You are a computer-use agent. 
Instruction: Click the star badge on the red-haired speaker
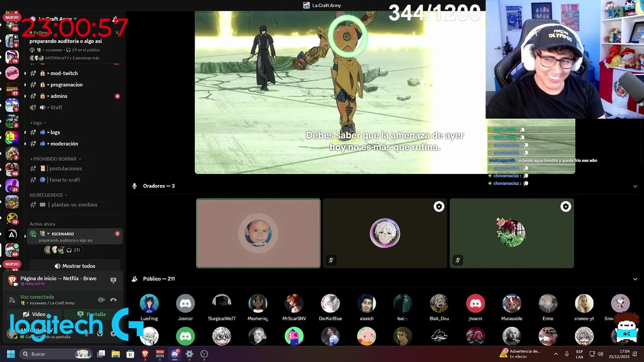click(x=566, y=207)
